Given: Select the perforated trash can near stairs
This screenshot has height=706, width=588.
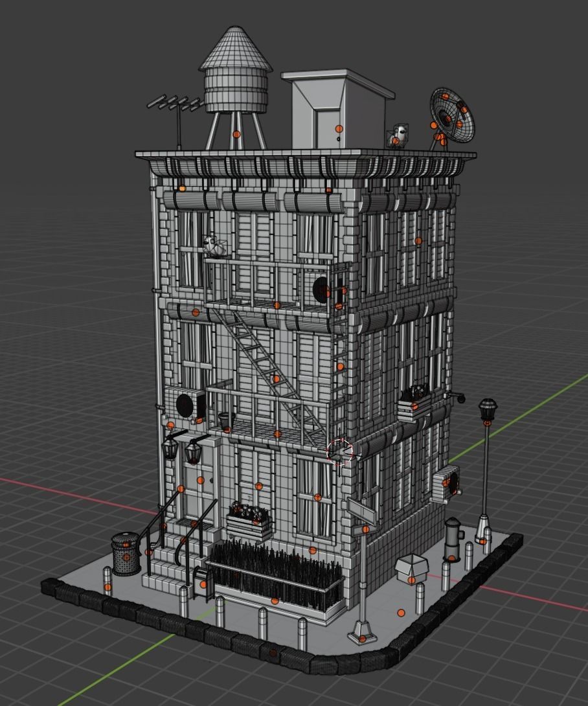Looking at the screenshot, I should coord(126,553).
